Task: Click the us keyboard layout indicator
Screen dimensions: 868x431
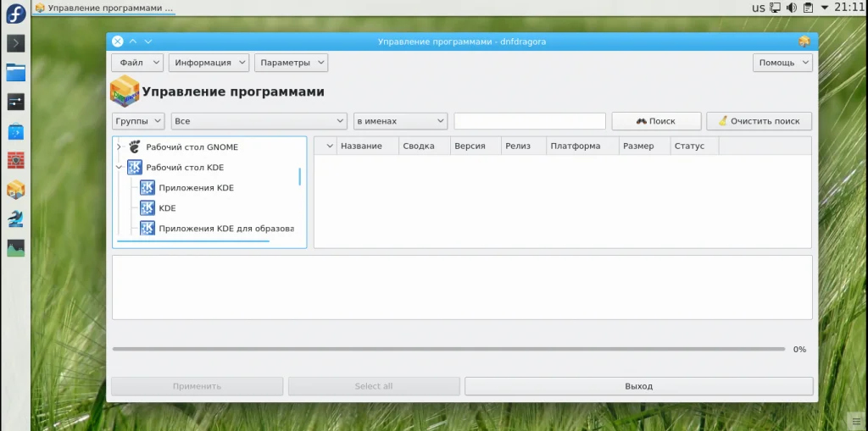Action: tap(759, 8)
